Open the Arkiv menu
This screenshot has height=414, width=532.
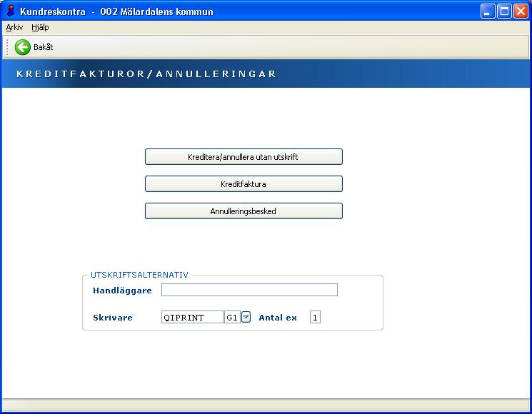tap(14, 27)
